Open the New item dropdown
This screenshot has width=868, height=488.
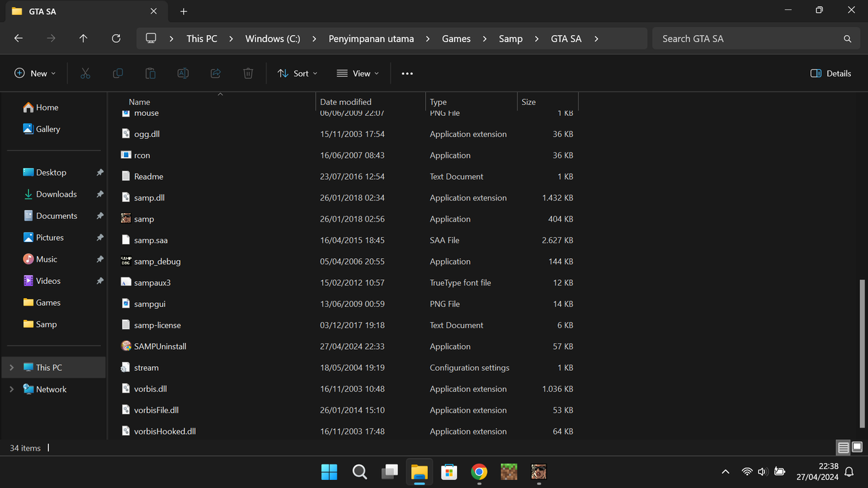coord(35,73)
